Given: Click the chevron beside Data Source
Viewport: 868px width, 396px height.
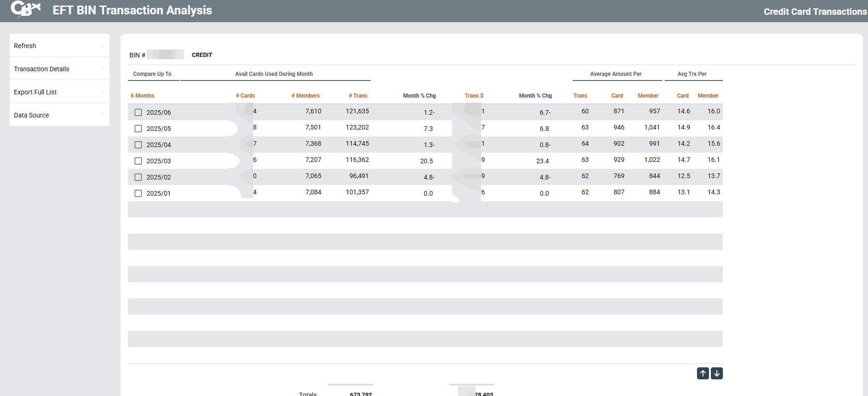Looking at the screenshot, I should click(102, 115).
